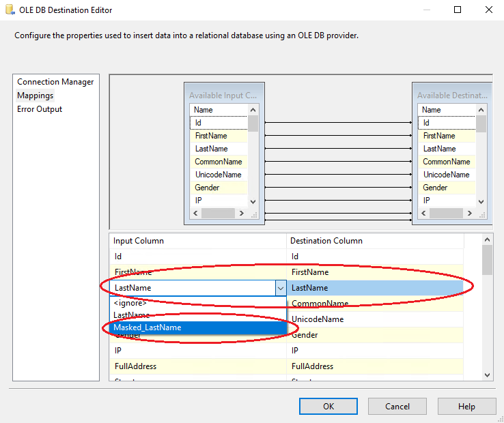
Task: Choose the <ignore> option in dropdown
Action: point(130,303)
